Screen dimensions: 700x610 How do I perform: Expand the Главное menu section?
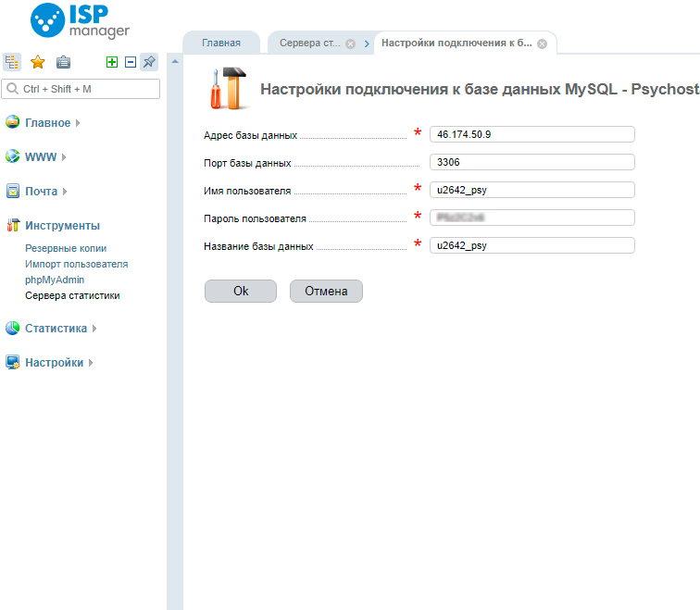(47, 122)
